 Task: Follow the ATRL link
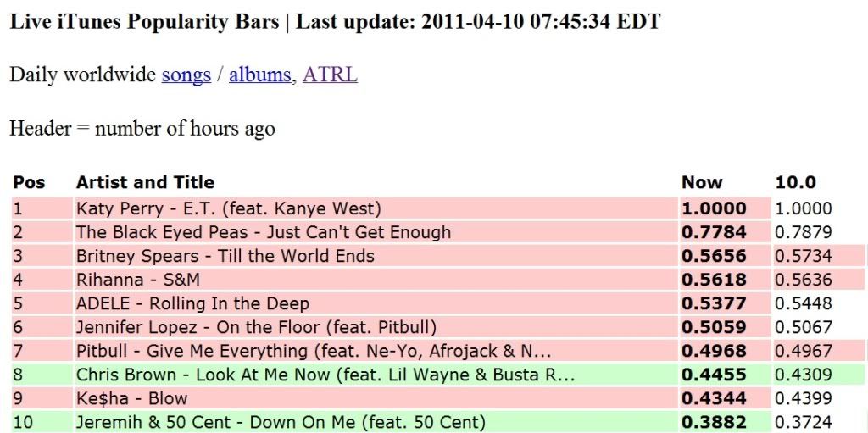click(x=330, y=75)
